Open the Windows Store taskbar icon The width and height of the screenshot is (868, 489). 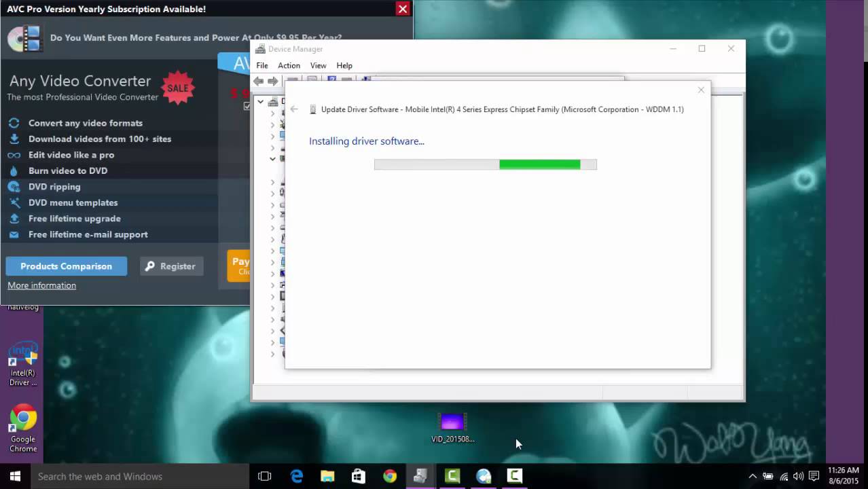point(359,476)
